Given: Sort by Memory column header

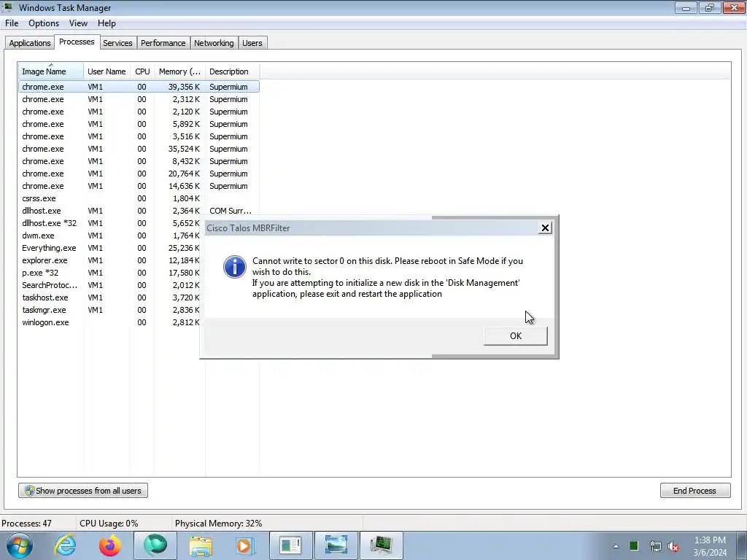Looking at the screenshot, I should [179, 71].
